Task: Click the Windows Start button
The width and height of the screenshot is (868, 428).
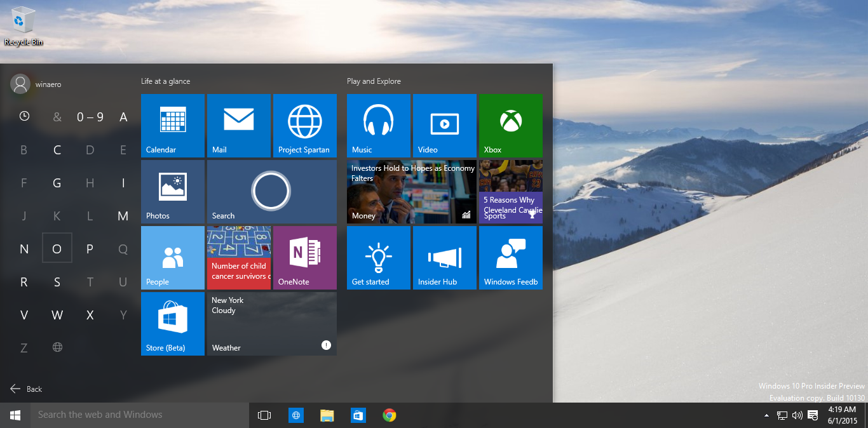Action: (x=15, y=415)
